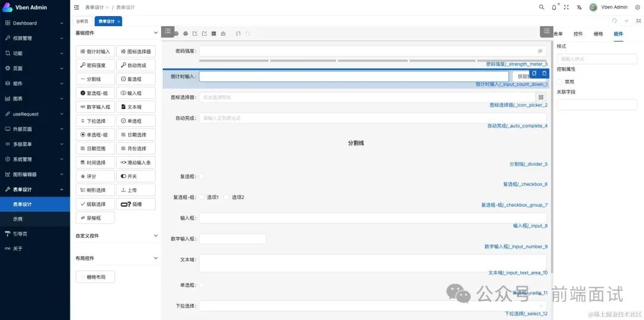Open notifications via the bell icon

[554, 7]
